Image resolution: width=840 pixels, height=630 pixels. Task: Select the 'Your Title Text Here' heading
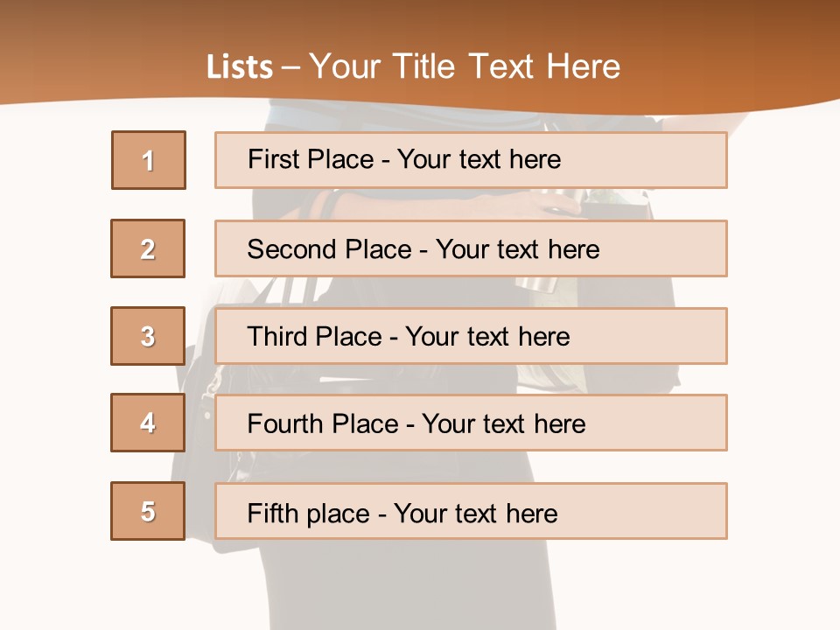click(465, 66)
